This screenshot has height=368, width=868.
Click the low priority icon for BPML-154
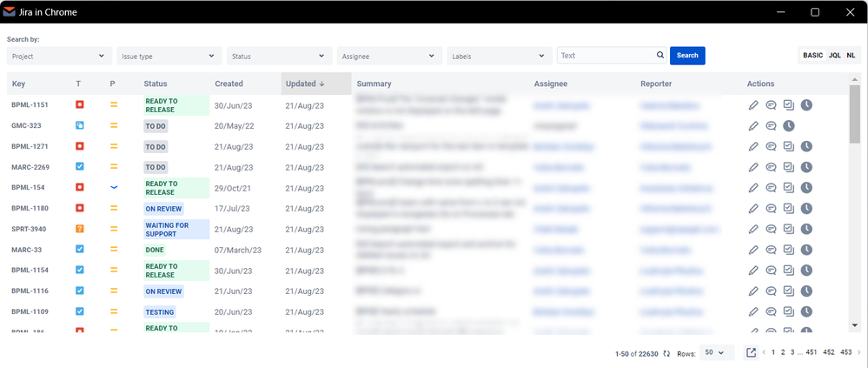(114, 187)
